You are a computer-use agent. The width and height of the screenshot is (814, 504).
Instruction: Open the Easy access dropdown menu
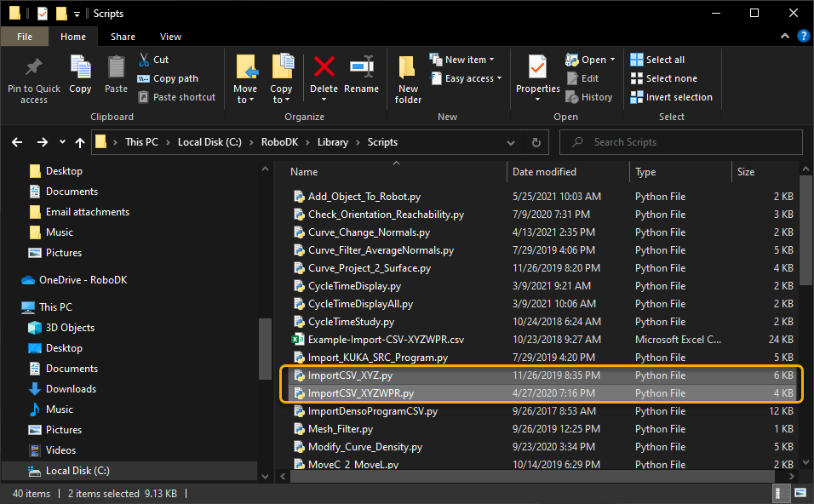(x=473, y=78)
